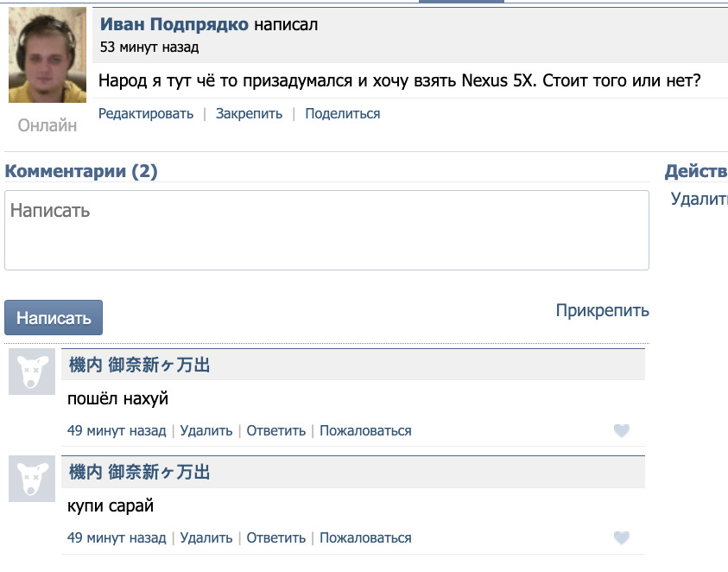
Task: Focus the comment text field
Action: pyautogui.click(x=326, y=230)
